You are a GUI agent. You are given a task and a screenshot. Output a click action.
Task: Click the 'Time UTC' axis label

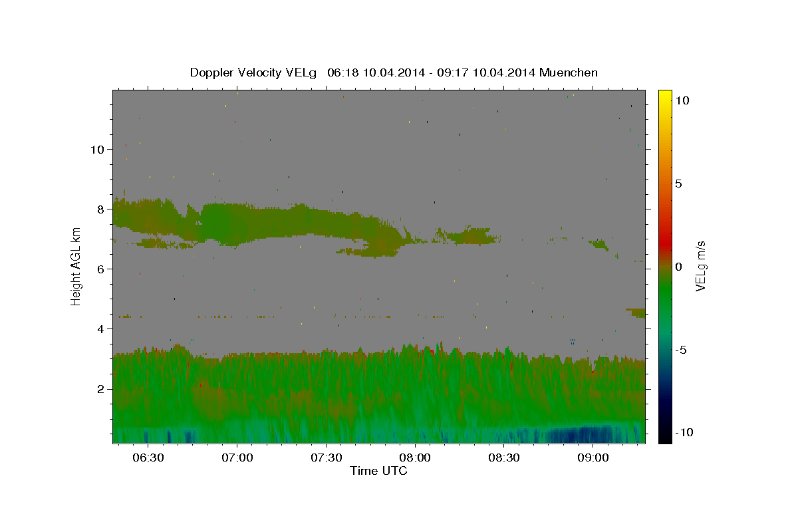(378, 471)
